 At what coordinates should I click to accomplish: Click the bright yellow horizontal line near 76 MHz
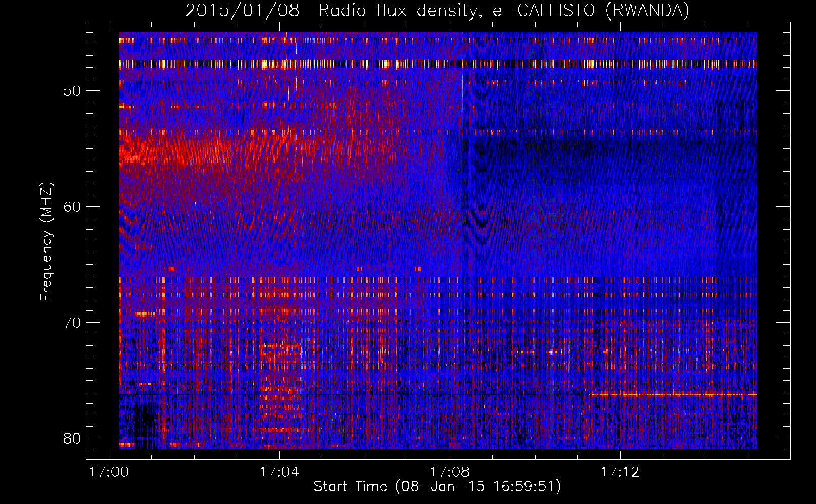(674, 394)
